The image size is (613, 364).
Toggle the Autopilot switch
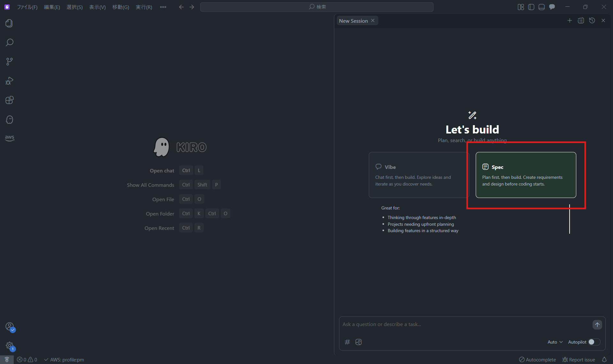[x=594, y=342]
